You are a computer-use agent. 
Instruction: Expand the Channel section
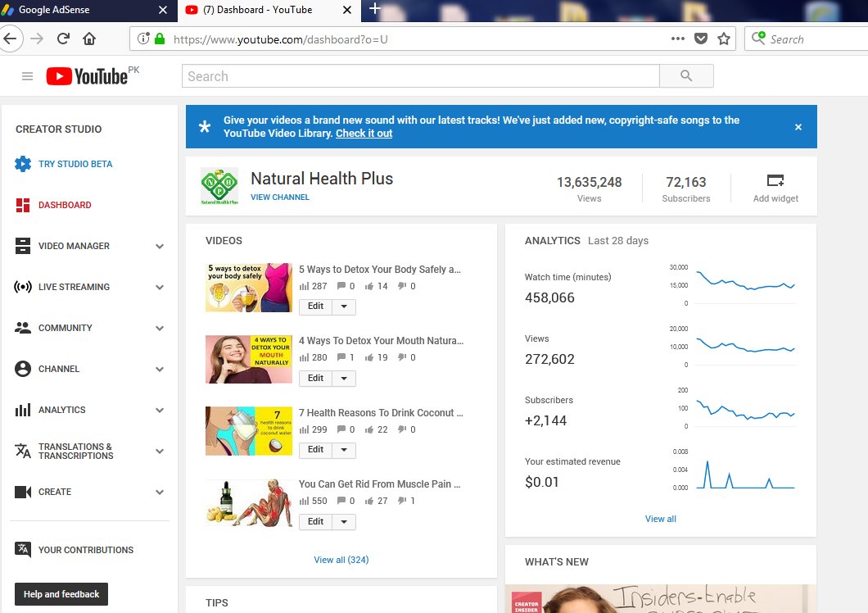(160, 369)
